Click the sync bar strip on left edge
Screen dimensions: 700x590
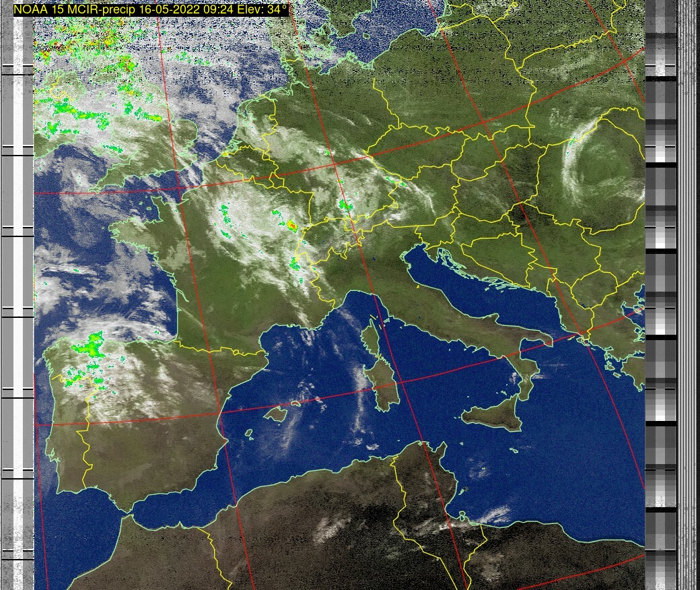[x=17, y=296]
